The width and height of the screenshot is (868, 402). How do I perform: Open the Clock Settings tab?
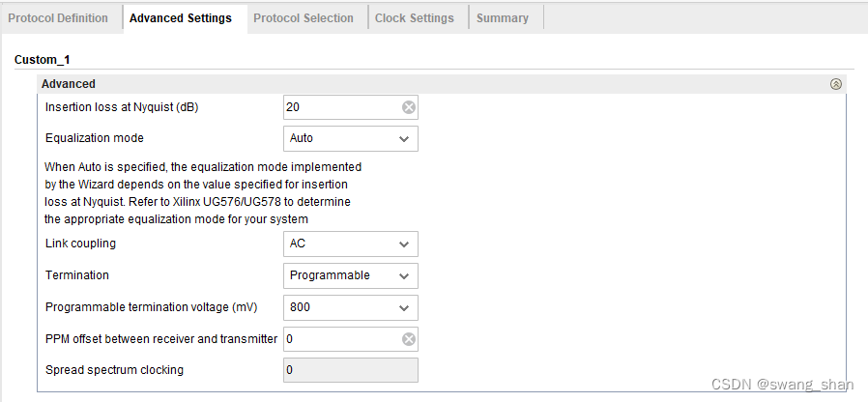pyautogui.click(x=414, y=18)
